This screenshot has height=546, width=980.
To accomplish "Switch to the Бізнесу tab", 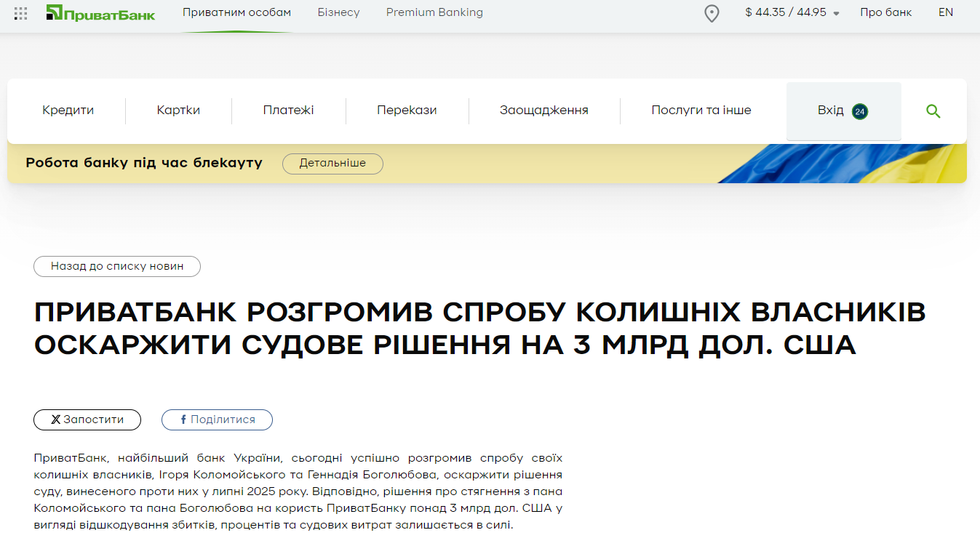I will tap(338, 12).
